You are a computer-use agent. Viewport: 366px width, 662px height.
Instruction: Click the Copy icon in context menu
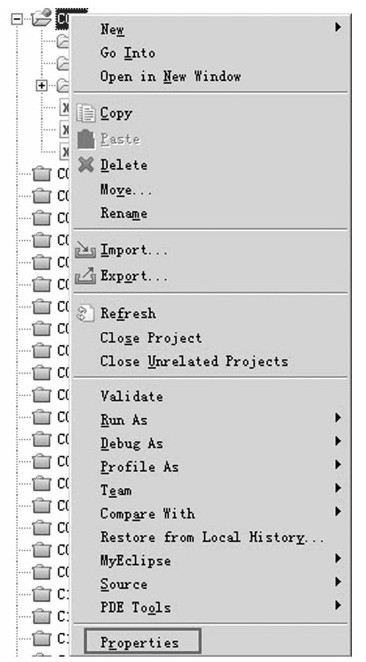coord(86,113)
